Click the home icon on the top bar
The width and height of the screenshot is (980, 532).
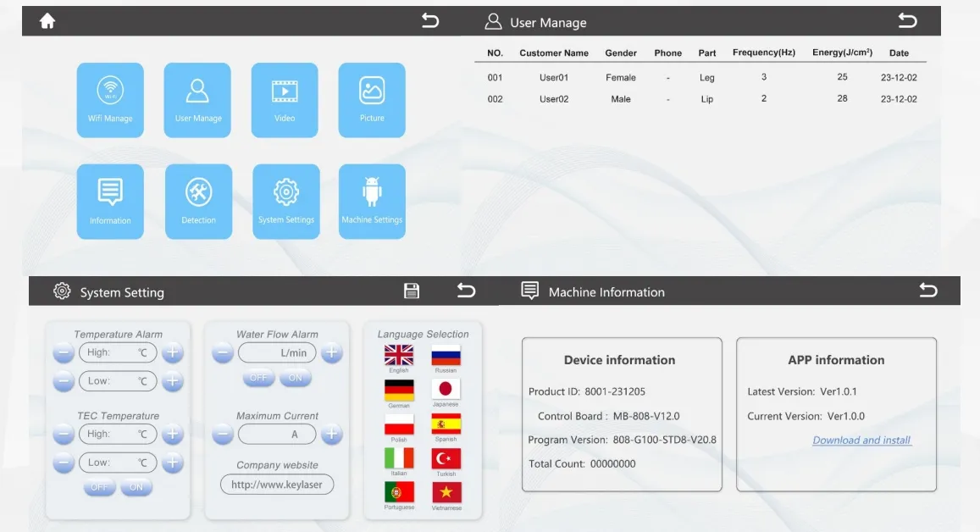[x=47, y=20]
